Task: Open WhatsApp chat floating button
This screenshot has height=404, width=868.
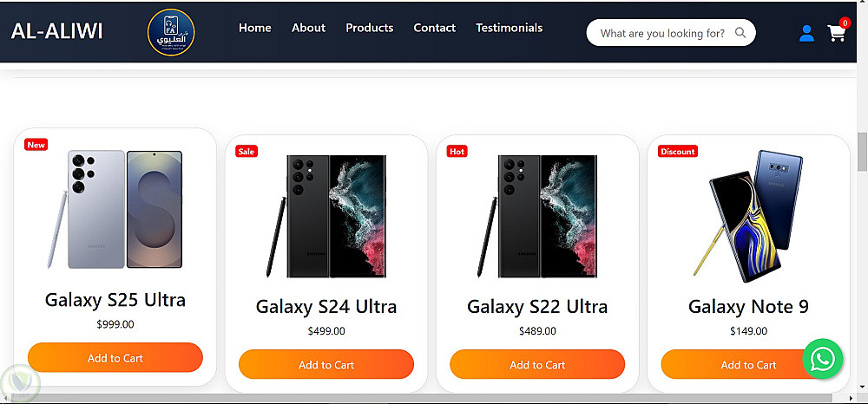Action: (822, 359)
